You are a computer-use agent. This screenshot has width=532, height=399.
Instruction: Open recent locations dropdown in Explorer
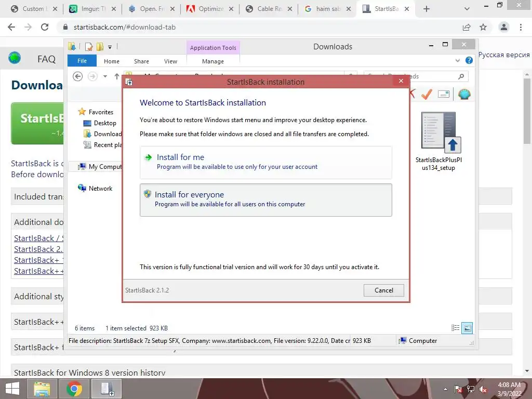tap(105, 76)
